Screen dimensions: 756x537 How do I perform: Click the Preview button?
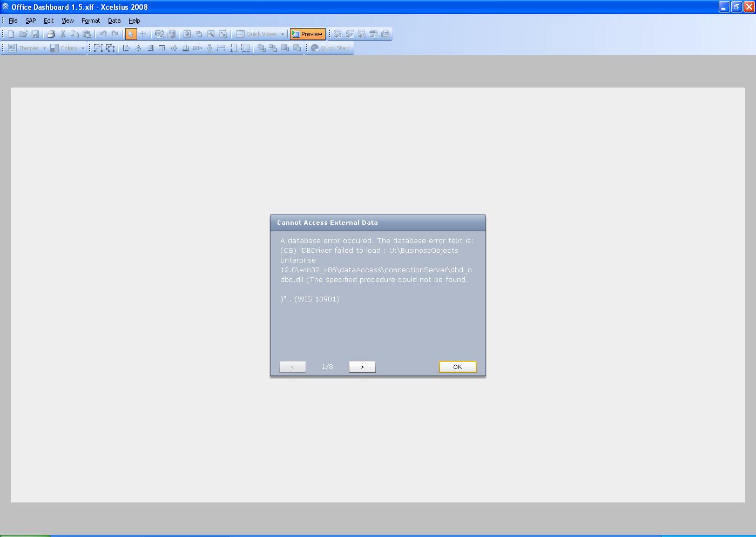pyautogui.click(x=307, y=33)
